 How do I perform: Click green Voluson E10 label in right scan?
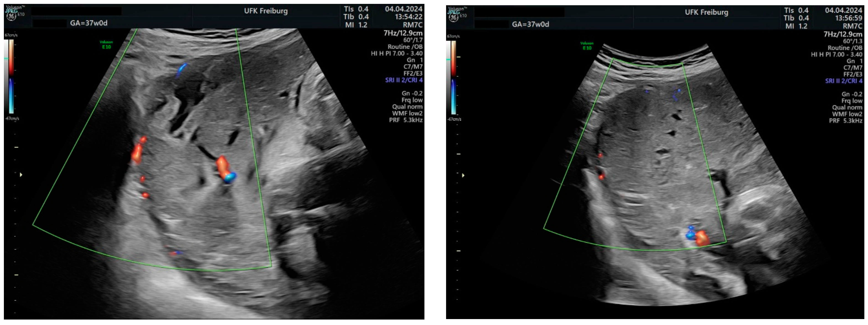[x=587, y=45]
